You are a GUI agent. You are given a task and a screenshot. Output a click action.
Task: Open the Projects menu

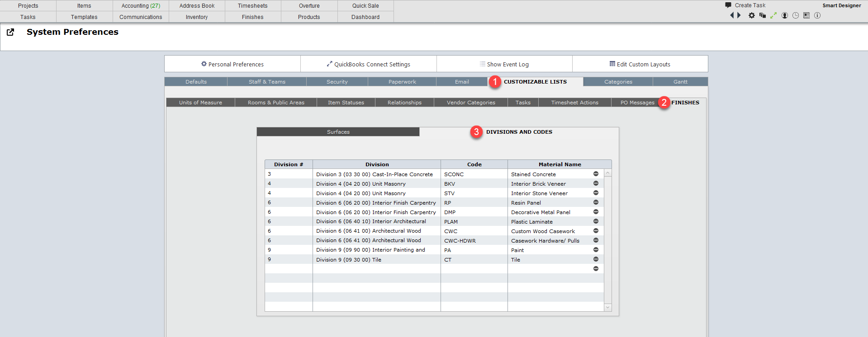tap(28, 6)
